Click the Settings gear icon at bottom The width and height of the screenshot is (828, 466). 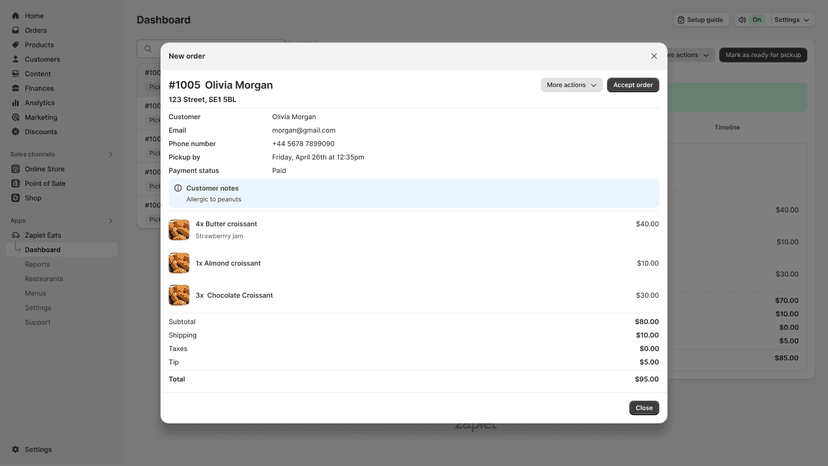click(15, 450)
